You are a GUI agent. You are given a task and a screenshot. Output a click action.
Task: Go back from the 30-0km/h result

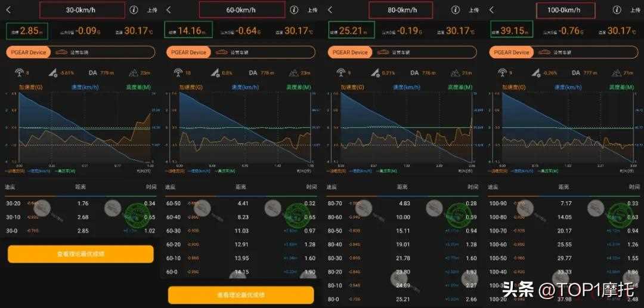[x=8, y=10]
